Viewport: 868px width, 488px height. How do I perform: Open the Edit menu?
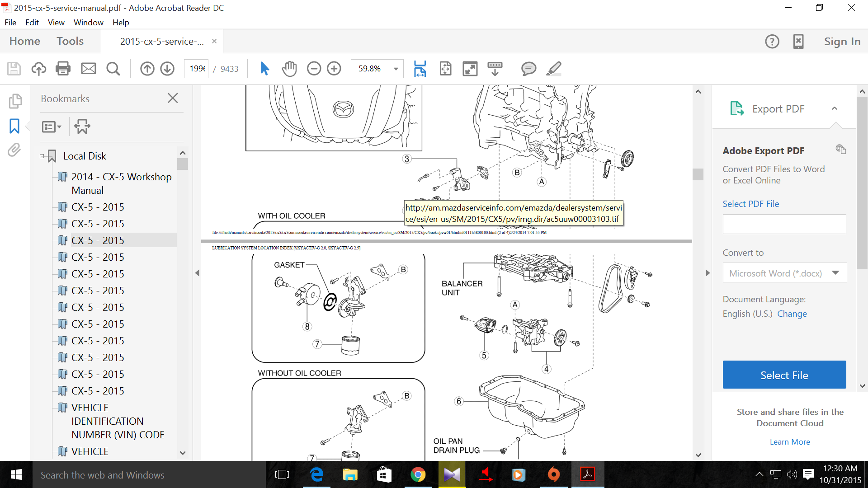click(x=32, y=22)
